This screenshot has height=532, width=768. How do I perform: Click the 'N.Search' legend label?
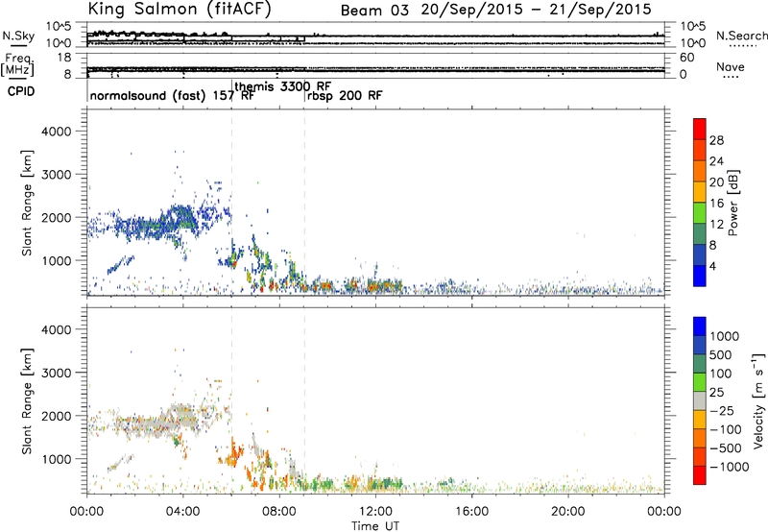tap(741, 36)
